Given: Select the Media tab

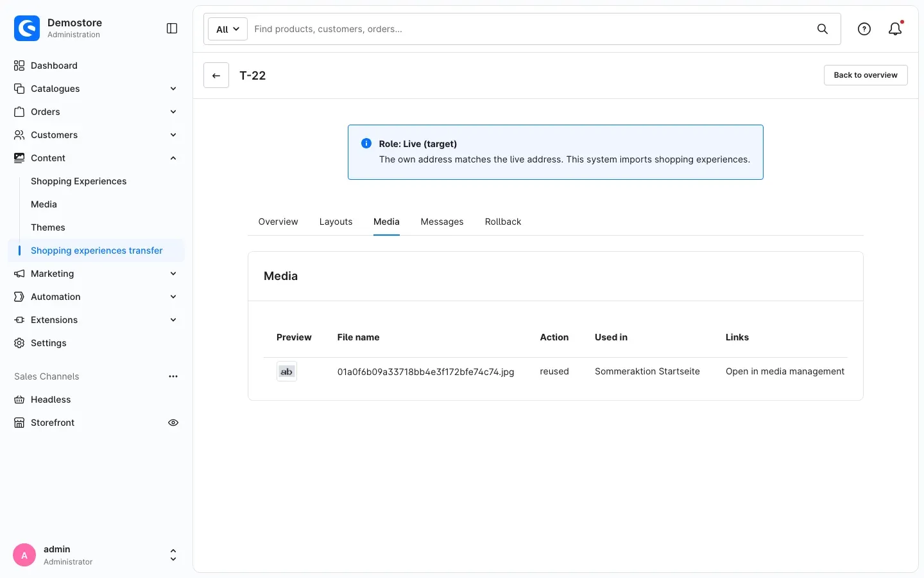Looking at the screenshot, I should (386, 222).
